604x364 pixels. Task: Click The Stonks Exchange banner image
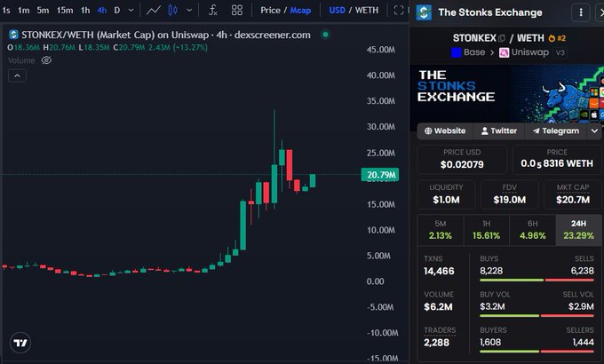[x=506, y=93]
